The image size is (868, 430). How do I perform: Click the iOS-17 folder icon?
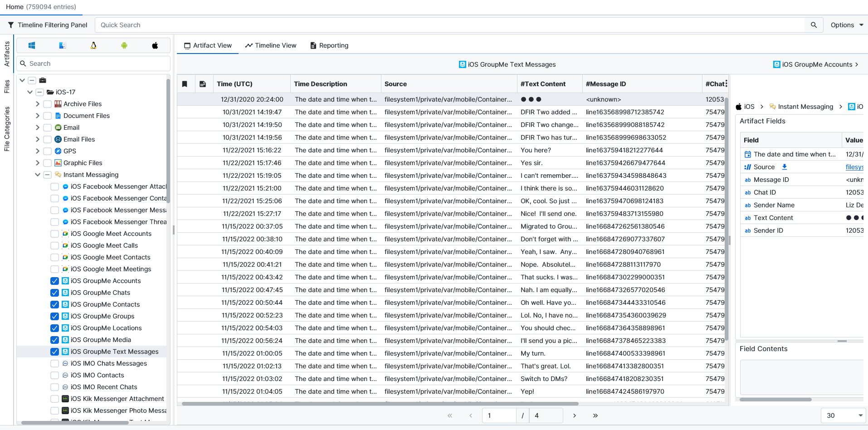tap(50, 92)
